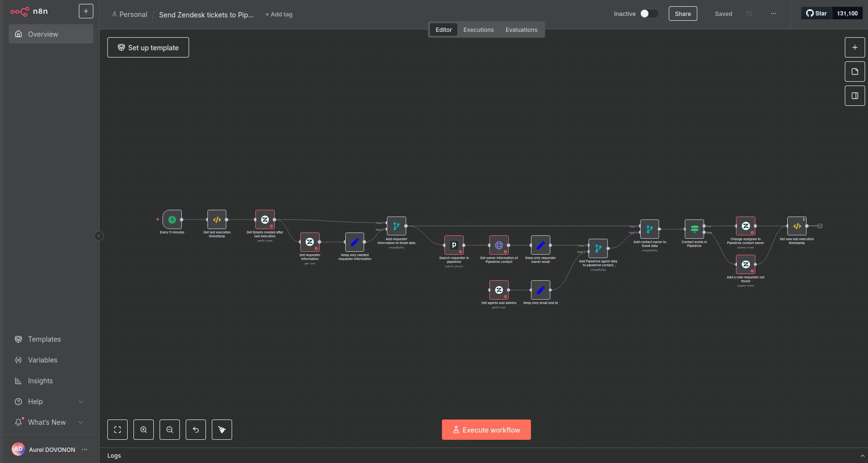The image size is (868, 463).
Task: Zoom out on the canvas
Action: 170,430
